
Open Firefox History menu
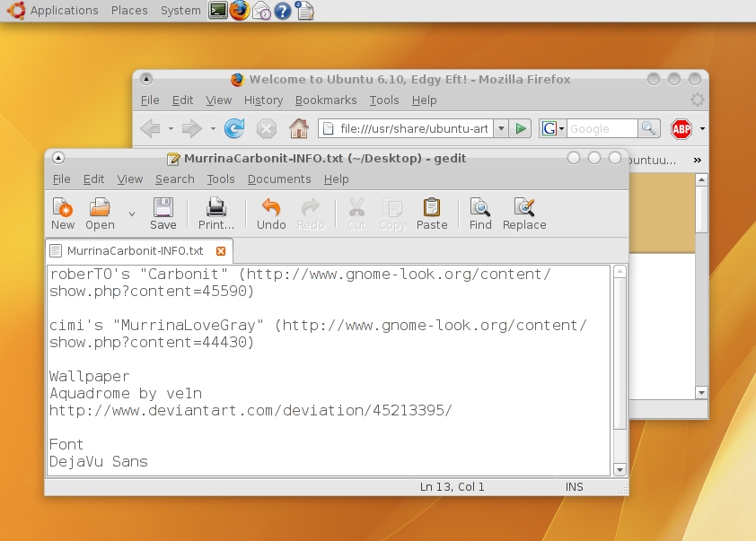pos(263,100)
